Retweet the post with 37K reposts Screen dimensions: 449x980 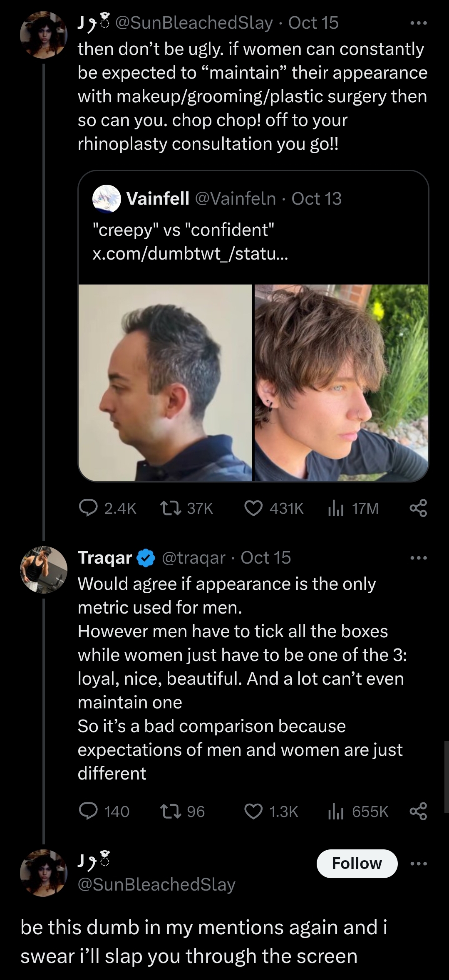169,508
